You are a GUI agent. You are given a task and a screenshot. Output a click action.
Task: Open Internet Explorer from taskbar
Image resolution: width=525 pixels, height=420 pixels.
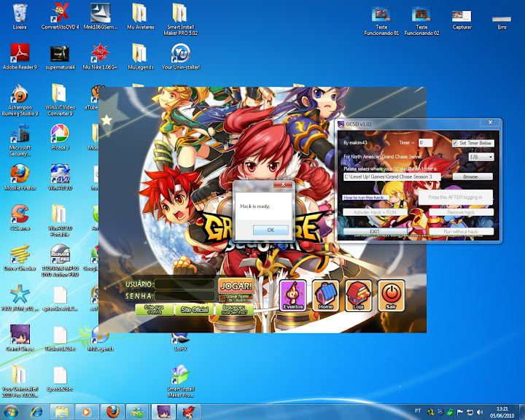[37, 412]
